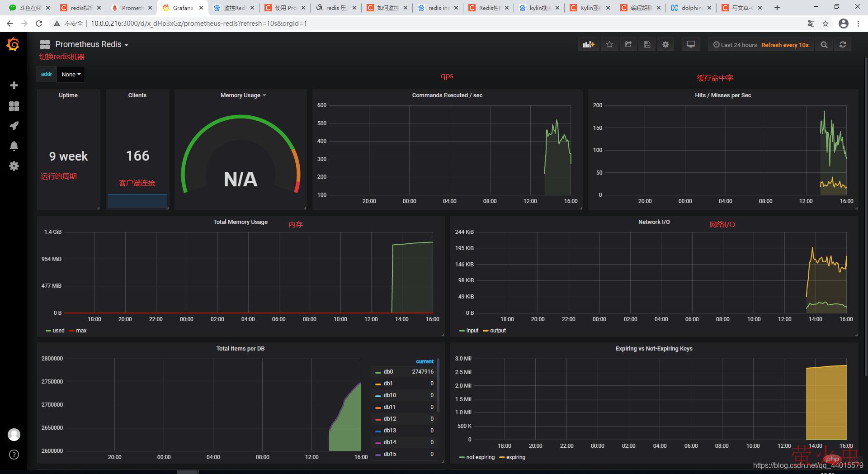
Task: Refresh the dashboard with refresh icon
Action: coord(843,45)
